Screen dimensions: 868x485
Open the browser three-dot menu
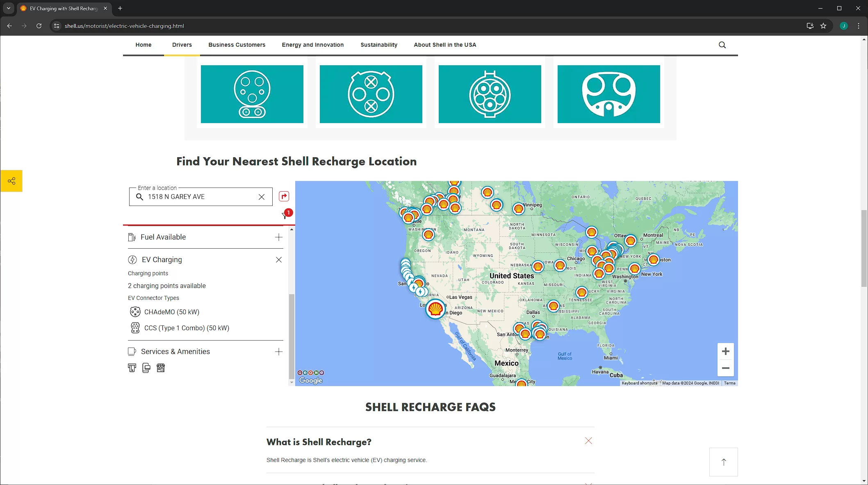pyautogui.click(x=859, y=26)
